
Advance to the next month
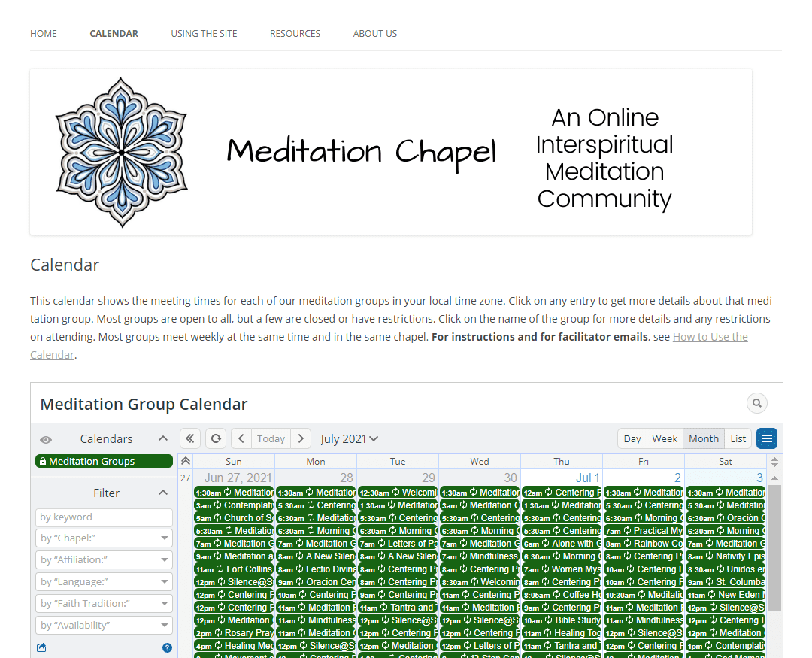pos(301,438)
